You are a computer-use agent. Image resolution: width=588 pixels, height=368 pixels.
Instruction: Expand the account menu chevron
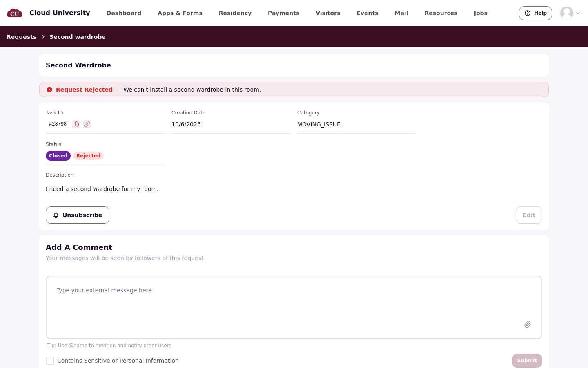click(x=578, y=13)
